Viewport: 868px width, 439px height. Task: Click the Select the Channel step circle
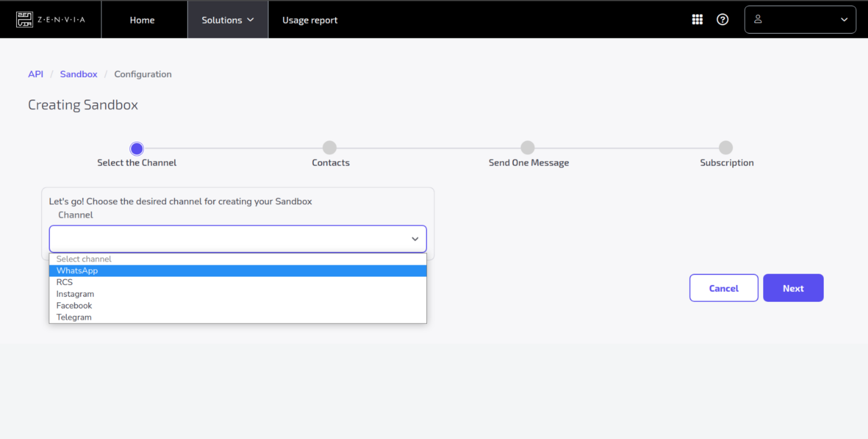coord(137,148)
